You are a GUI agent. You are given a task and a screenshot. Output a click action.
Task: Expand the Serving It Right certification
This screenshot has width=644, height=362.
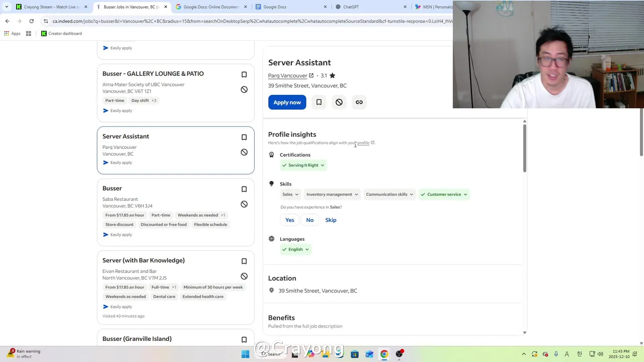coord(303,165)
